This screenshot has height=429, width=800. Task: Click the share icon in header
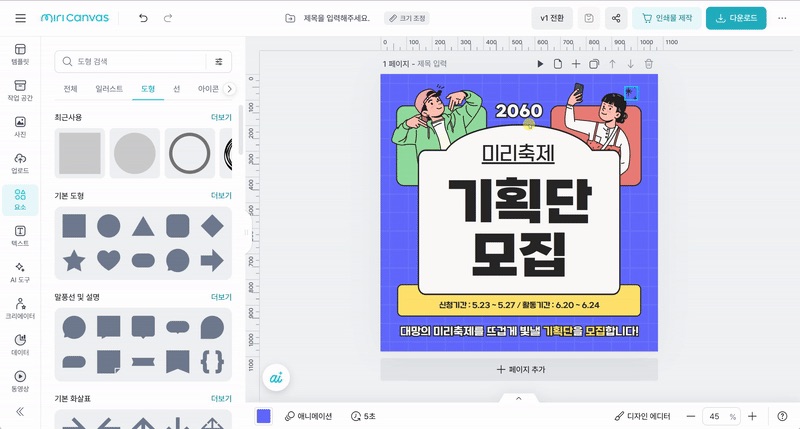click(x=614, y=18)
